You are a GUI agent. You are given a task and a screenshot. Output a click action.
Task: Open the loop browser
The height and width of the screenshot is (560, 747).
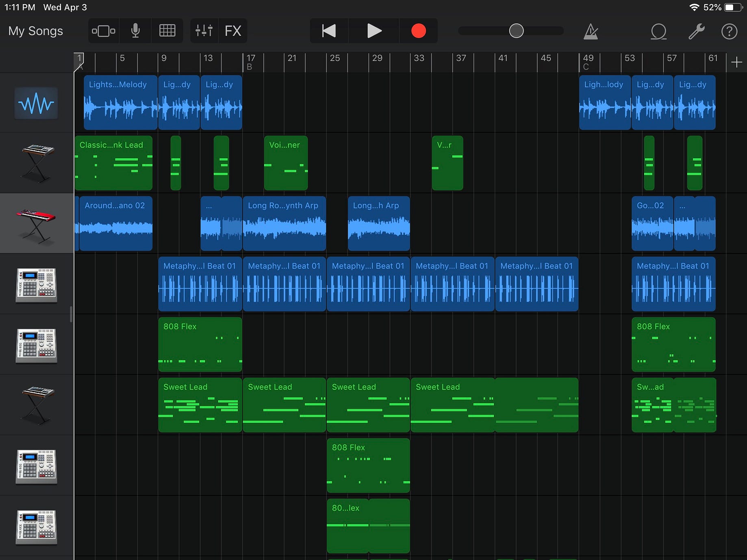pos(658,30)
